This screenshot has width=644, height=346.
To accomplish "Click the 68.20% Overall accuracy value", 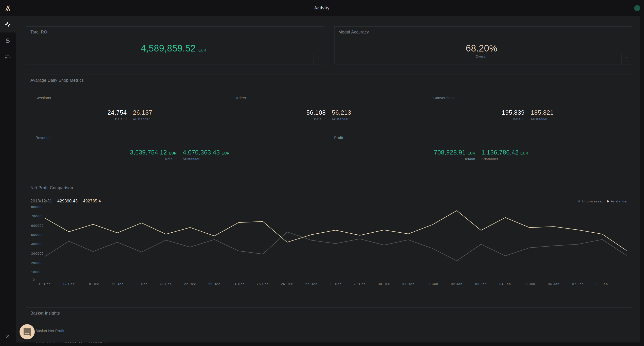I will tap(481, 48).
